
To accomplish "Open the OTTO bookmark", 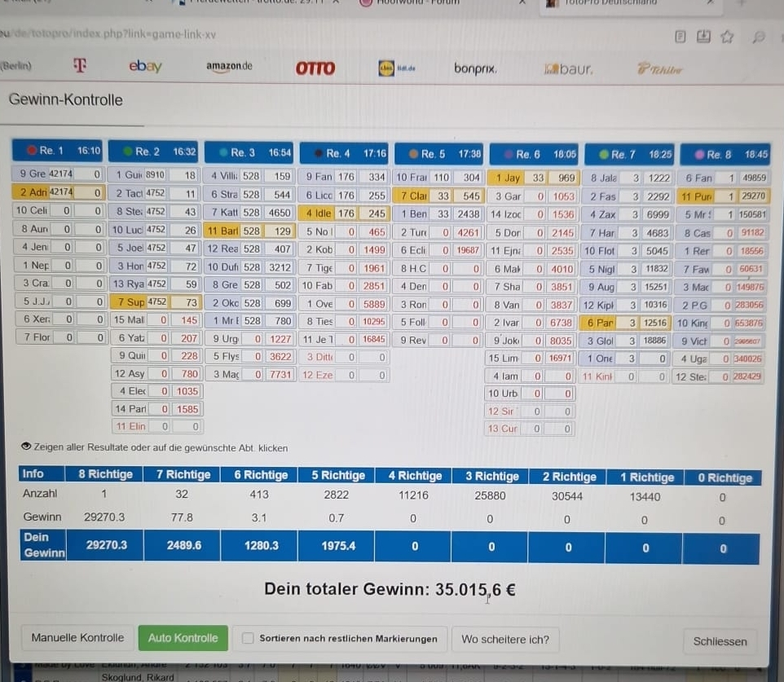I will tap(315, 68).
